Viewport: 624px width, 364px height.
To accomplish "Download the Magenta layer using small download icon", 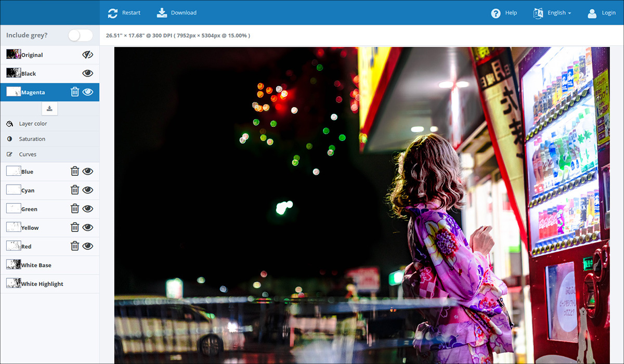I will coord(49,109).
